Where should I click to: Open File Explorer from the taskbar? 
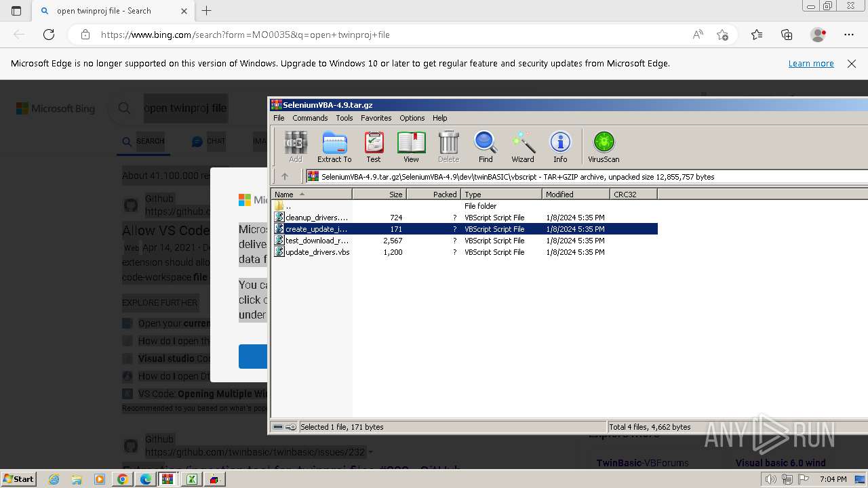[x=77, y=479]
